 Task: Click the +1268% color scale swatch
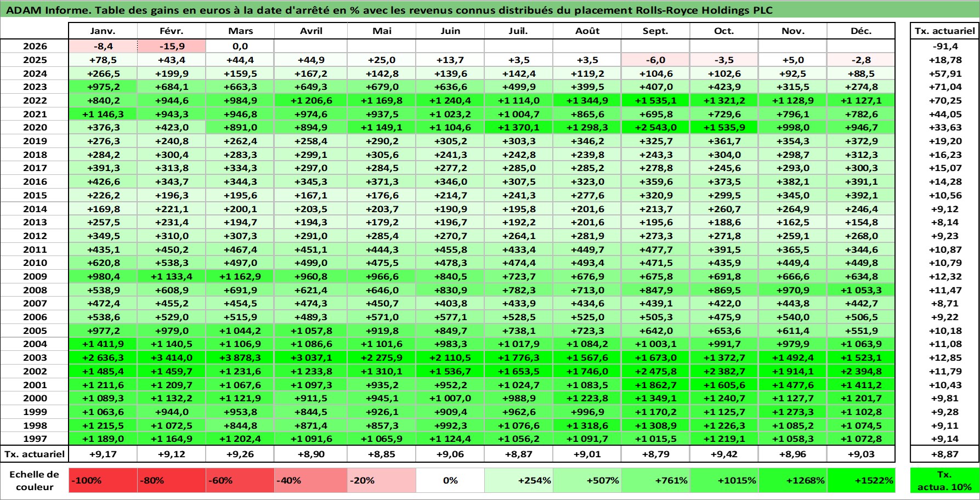click(x=792, y=480)
